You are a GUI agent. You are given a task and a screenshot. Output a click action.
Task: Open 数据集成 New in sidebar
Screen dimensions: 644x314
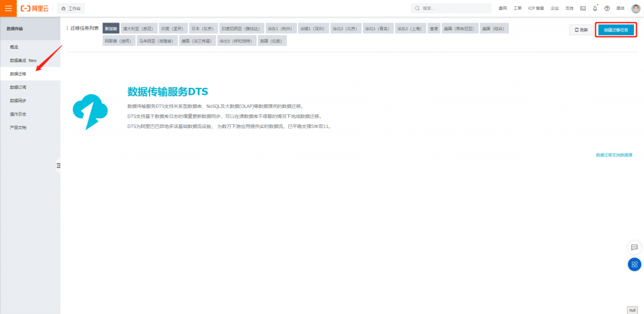coord(30,60)
